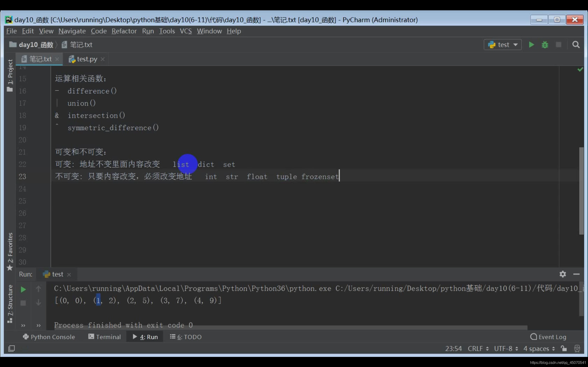Close the test tab in Run panel

click(x=69, y=275)
